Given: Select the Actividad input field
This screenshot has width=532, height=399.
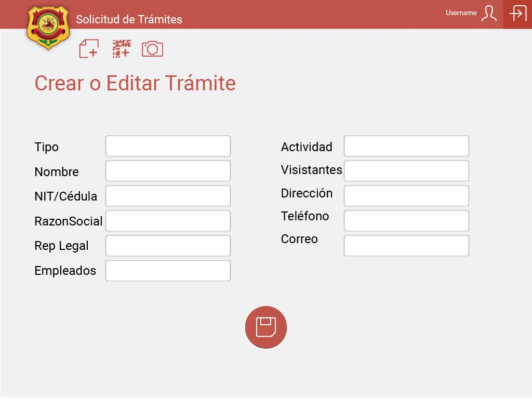Looking at the screenshot, I should (x=406, y=146).
